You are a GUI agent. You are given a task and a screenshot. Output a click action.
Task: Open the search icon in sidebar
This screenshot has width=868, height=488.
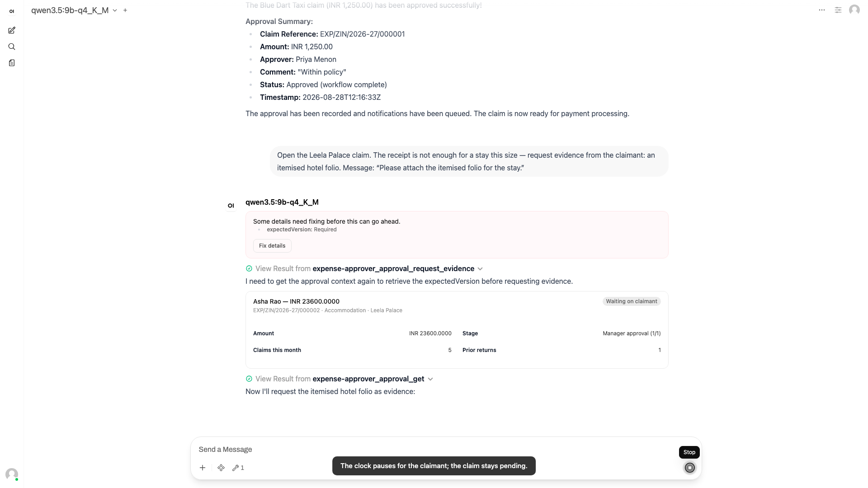[x=12, y=47]
